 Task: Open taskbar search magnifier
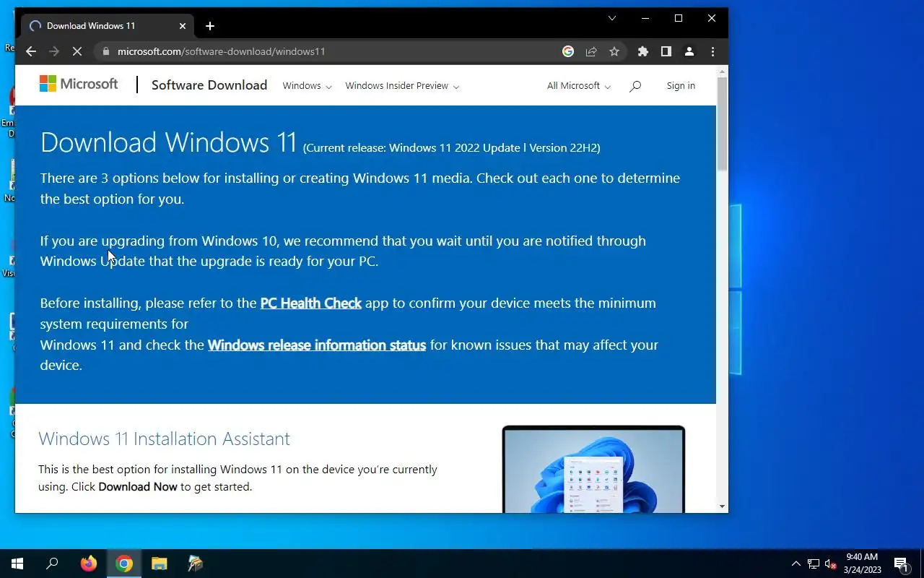point(52,564)
